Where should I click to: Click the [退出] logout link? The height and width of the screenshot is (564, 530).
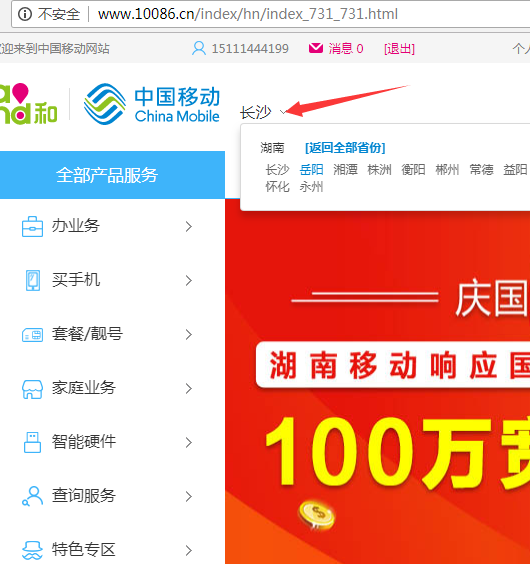(x=399, y=48)
